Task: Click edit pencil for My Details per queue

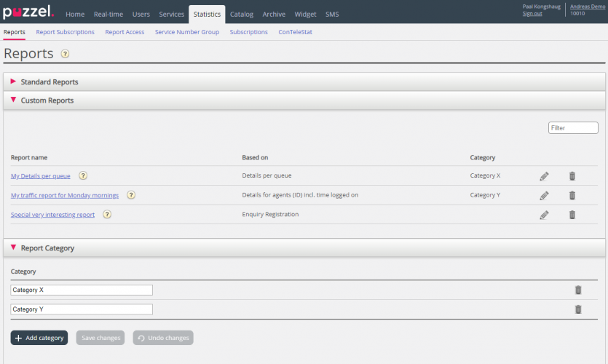Action: 544,176
